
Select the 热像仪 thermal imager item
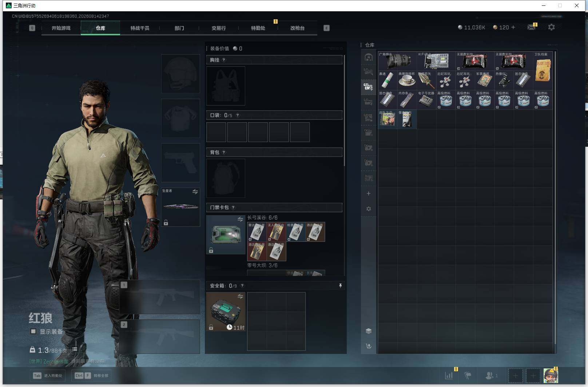[x=504, y=80]
